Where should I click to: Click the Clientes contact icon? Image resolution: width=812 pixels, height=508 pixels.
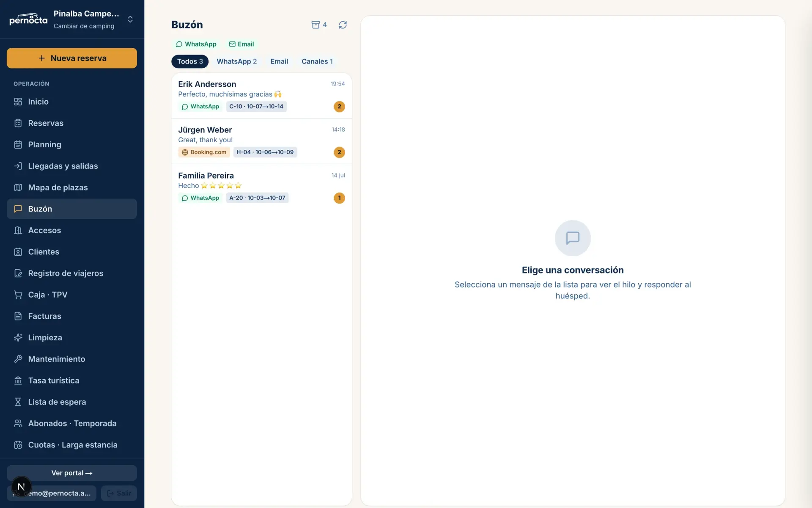coord(18,252)
